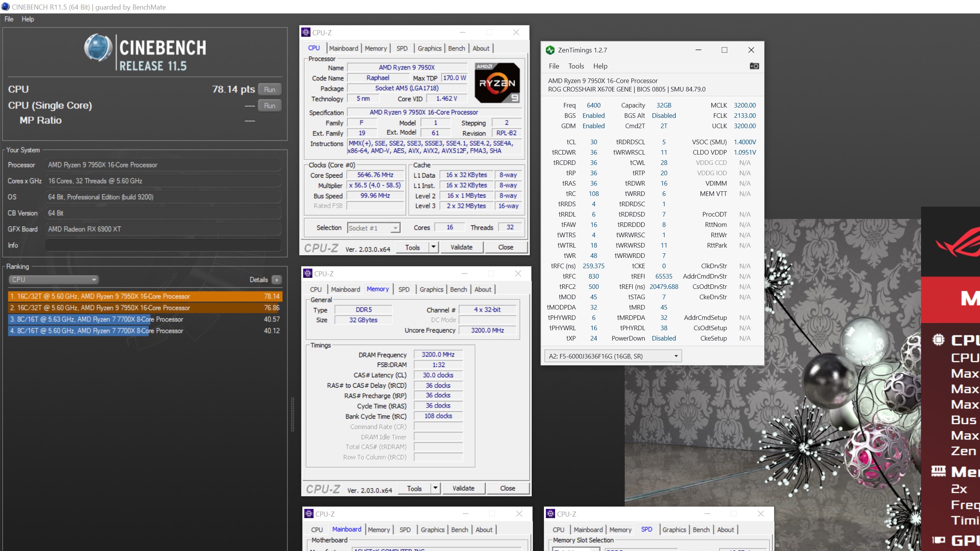Click the ZenTimings screenshot camera icon
This screenshot has width=980, height=551.
pyautogui.click(x=754, y=66)
